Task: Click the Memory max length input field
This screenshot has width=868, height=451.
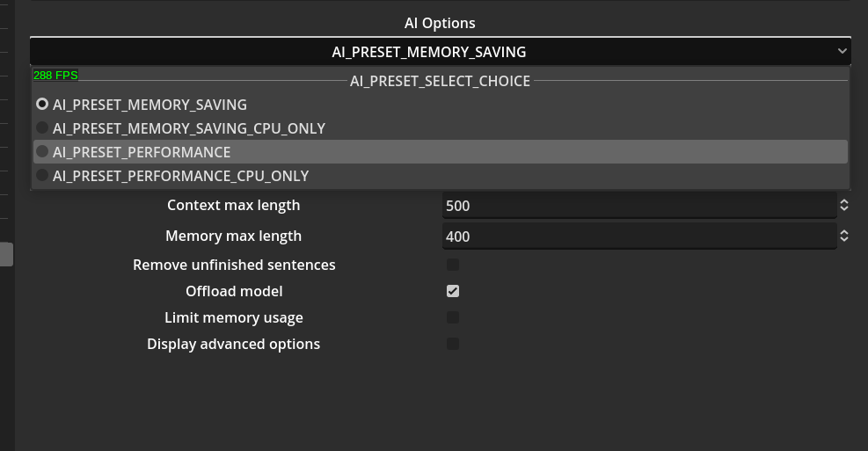Action: tap(633, 236)
